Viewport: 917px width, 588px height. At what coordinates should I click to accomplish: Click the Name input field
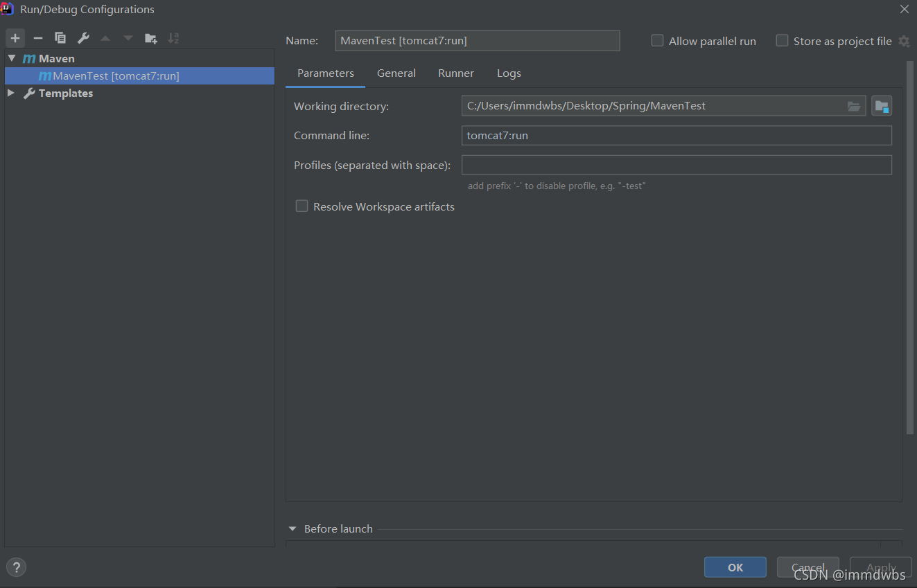pos(477,41)
